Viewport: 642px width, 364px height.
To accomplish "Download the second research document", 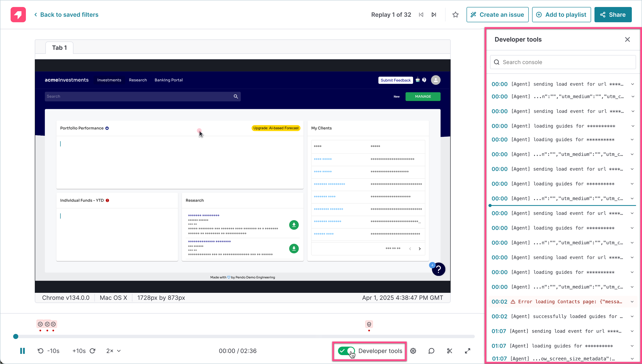I will click(294, 249).
